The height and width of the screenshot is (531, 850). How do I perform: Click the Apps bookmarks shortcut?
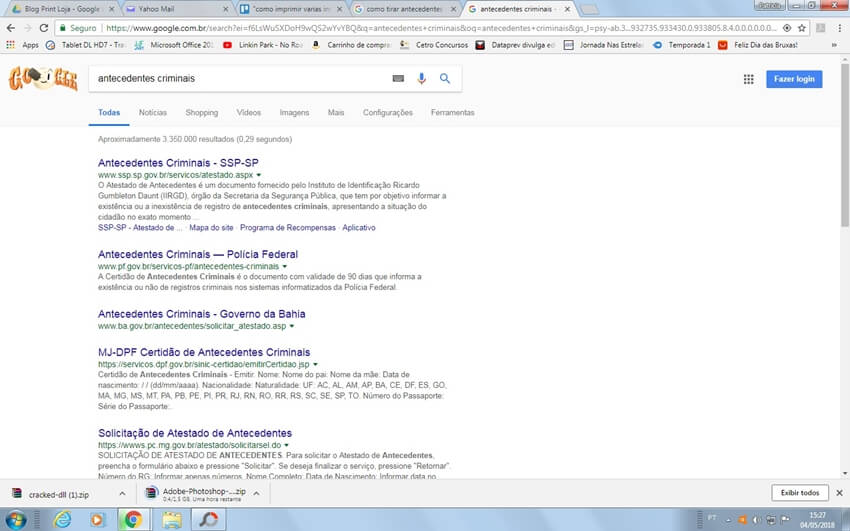(23, 45)
